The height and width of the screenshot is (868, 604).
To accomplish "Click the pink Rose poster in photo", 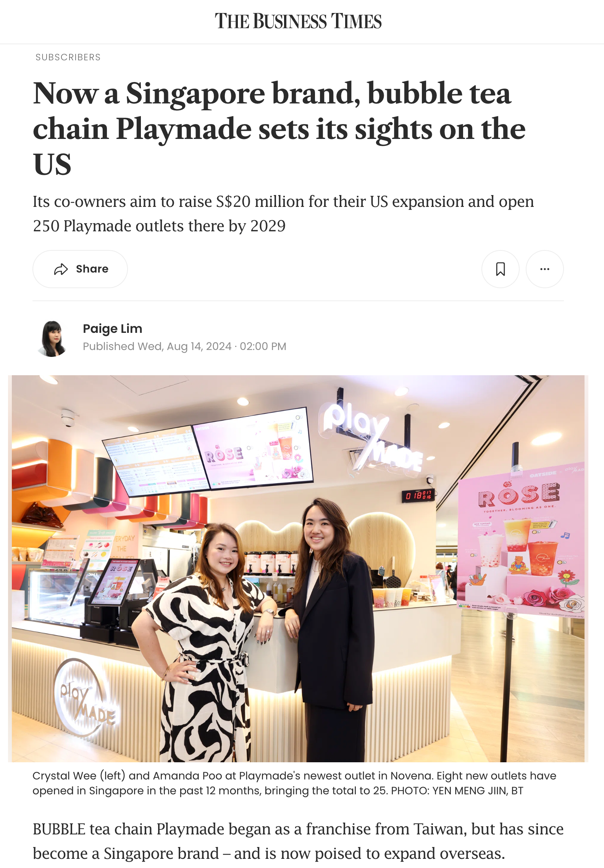I will (x=521, y=546).
